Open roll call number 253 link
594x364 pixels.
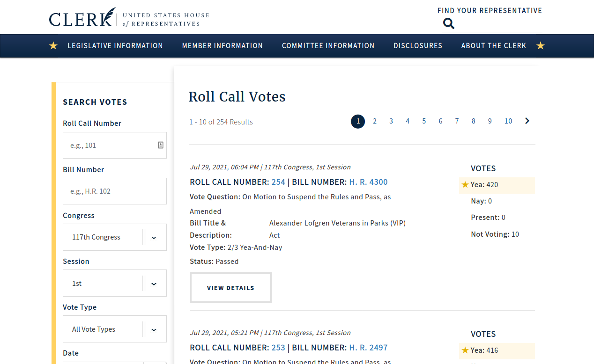click(x=278, y=348)
